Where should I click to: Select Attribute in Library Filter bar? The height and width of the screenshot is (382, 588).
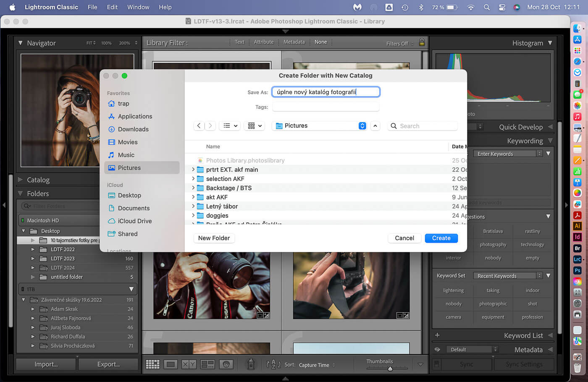[x=263, y=42]
